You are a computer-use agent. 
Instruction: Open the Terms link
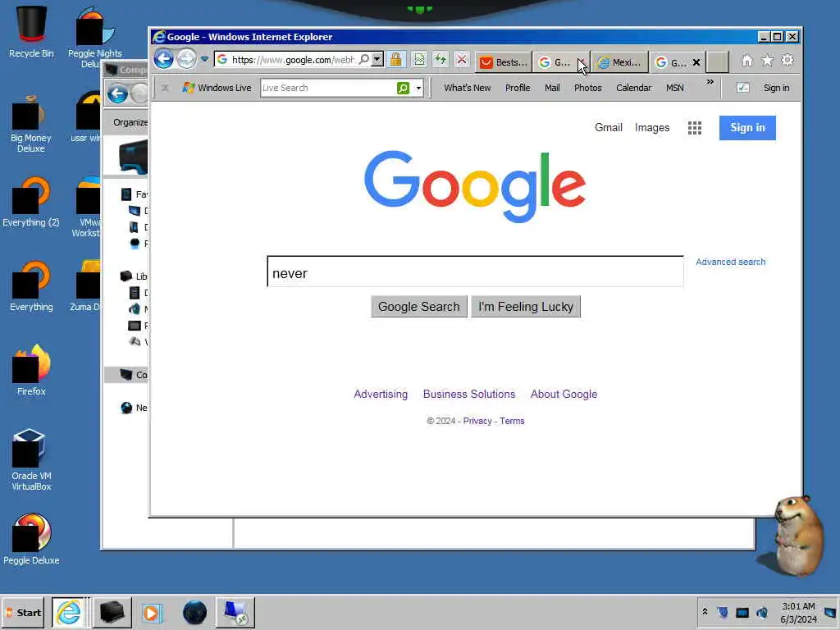coord(512,421)
